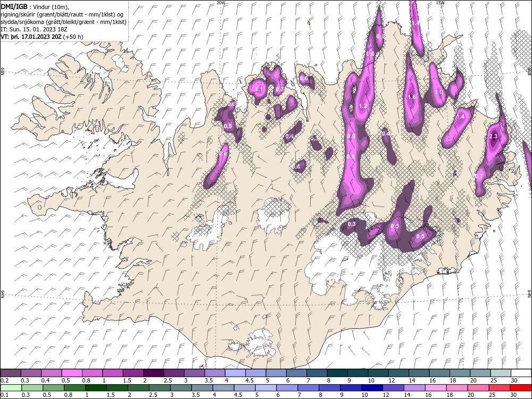532x399 pixels.
Task: Pick the bright red 30 rain-scale swatch
Action: click(520, 388)
